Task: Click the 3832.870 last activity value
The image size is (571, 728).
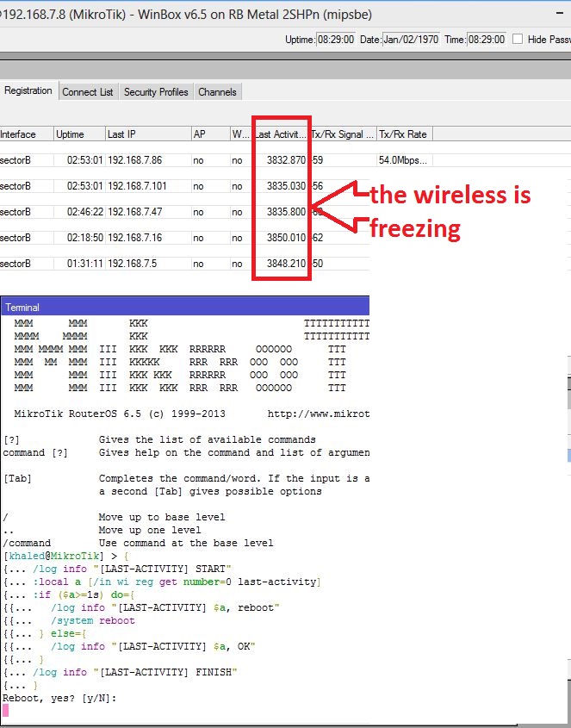Action: pyautogui.click(x=286, y=160)
